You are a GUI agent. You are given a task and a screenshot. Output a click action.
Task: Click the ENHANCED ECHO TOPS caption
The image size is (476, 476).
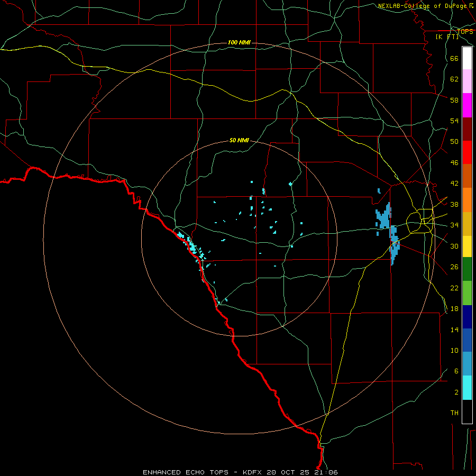click(186, 472)
